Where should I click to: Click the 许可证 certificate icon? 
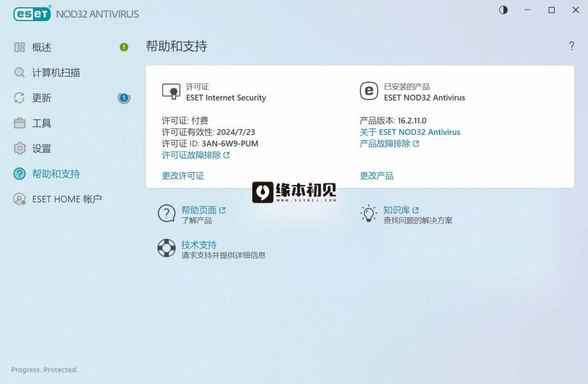[171, 91]
